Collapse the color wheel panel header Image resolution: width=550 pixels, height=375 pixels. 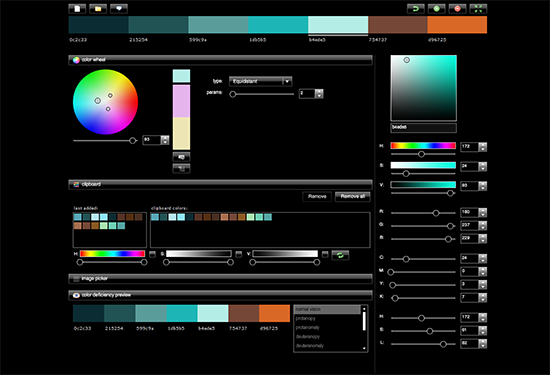tap(220, 60)
